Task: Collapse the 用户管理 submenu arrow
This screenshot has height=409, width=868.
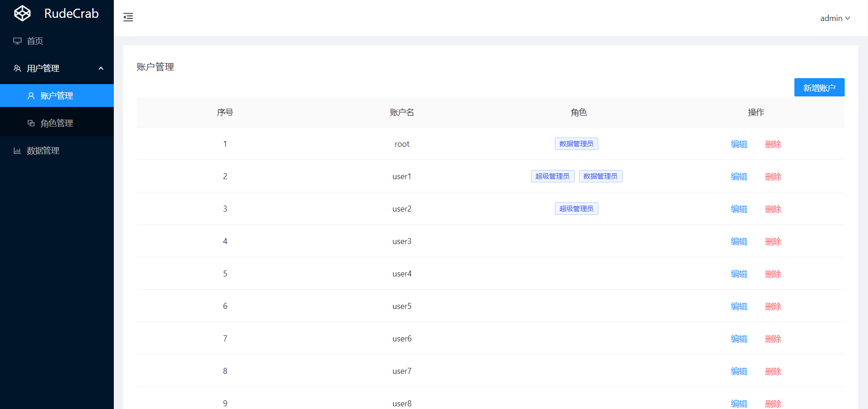Action: click(101, 68)
